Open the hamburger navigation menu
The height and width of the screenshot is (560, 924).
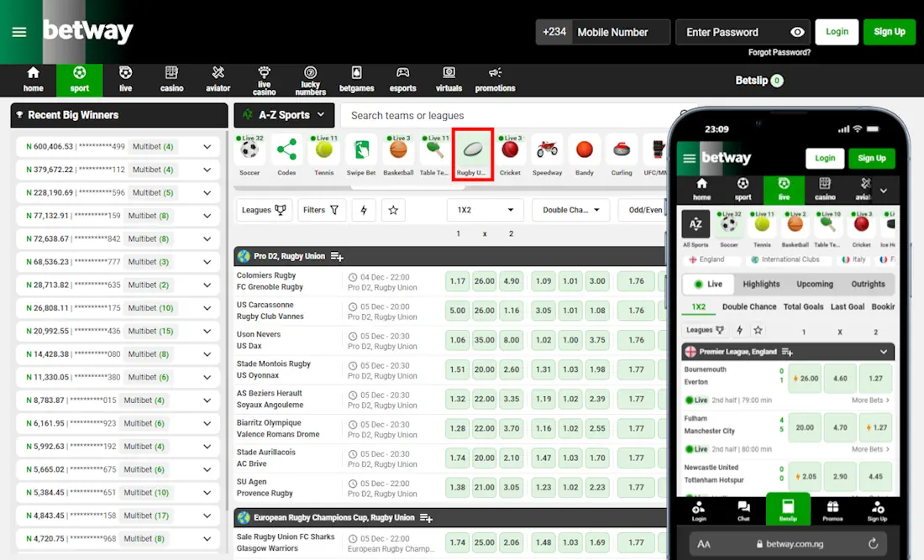pos(20,32)
